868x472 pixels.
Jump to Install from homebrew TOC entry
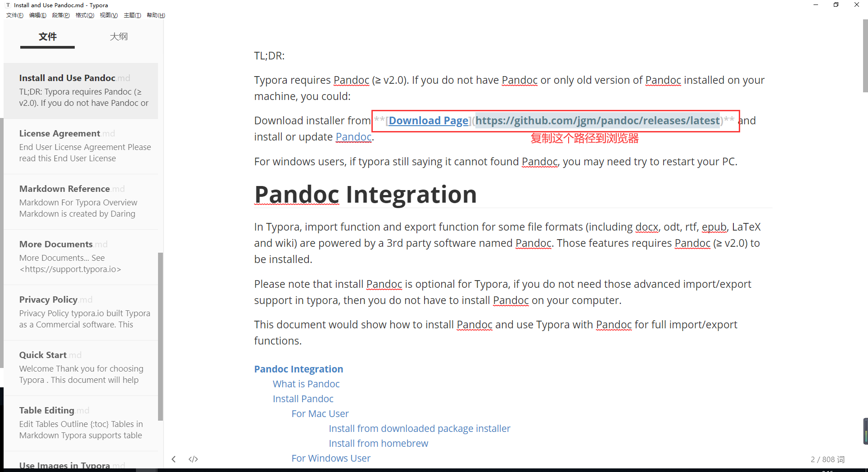379,444
